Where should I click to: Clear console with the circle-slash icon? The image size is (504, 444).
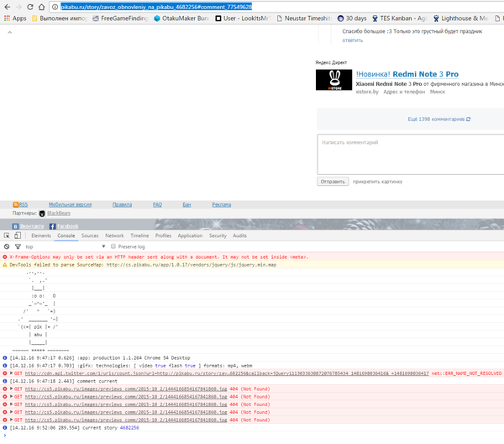coord(7,246)
